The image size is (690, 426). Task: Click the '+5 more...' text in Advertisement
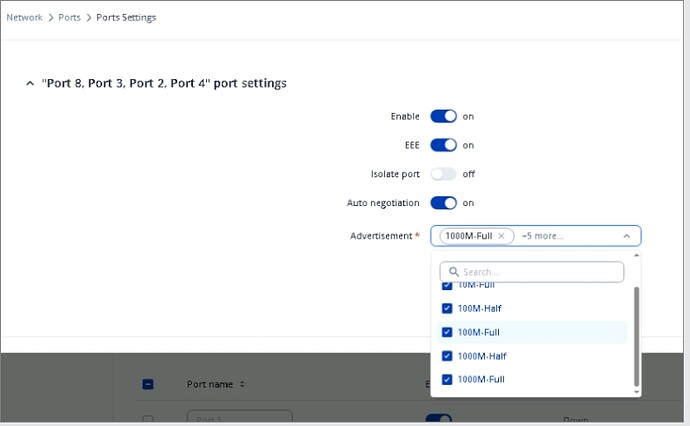coord(543,236)
